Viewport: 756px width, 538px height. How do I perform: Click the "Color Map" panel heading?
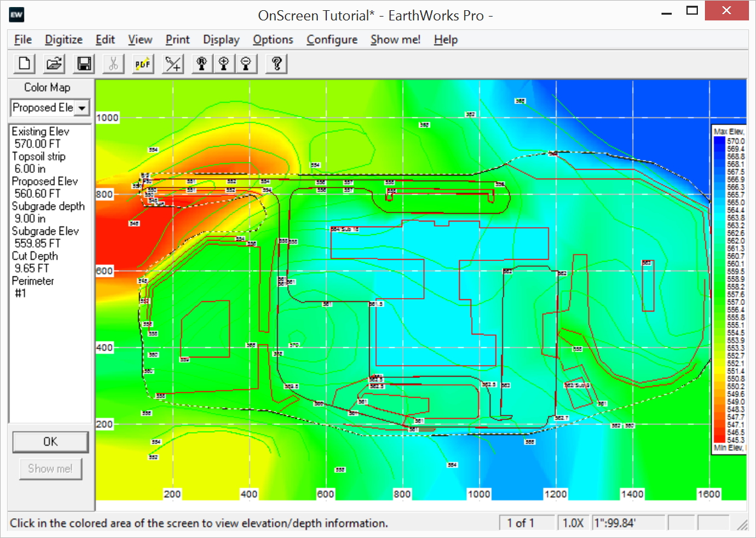[47, 87]
